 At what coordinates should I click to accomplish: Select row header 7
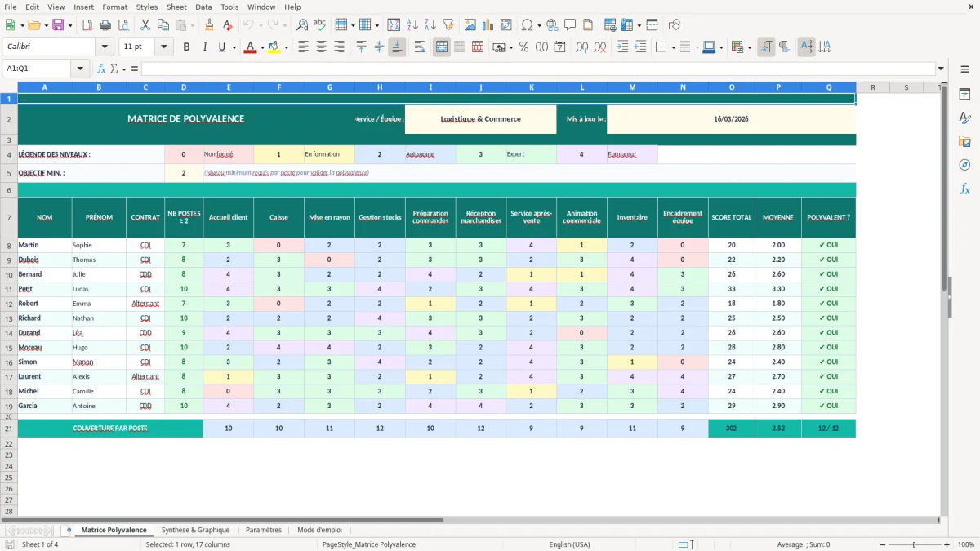9,217
